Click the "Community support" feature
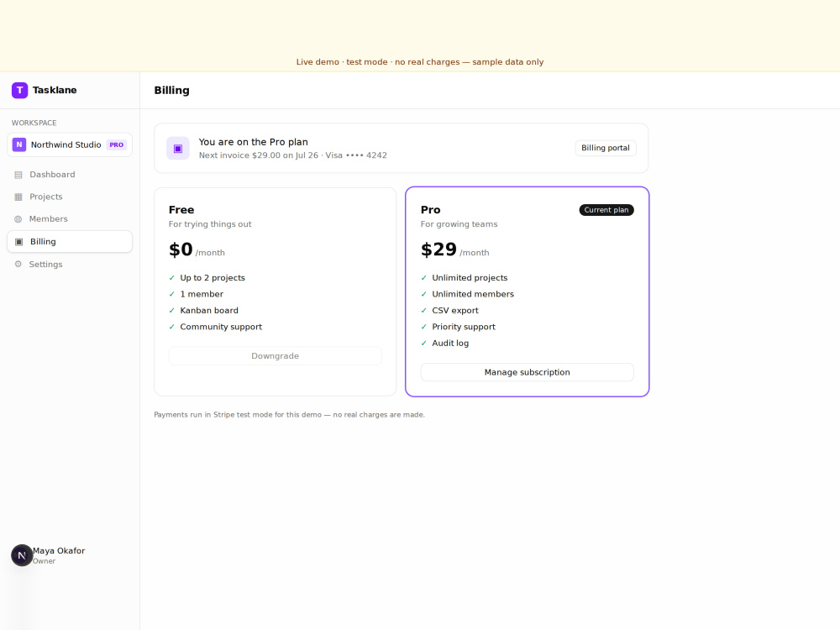840x630 pixels. pyautogui.click(x=221, y=327)
